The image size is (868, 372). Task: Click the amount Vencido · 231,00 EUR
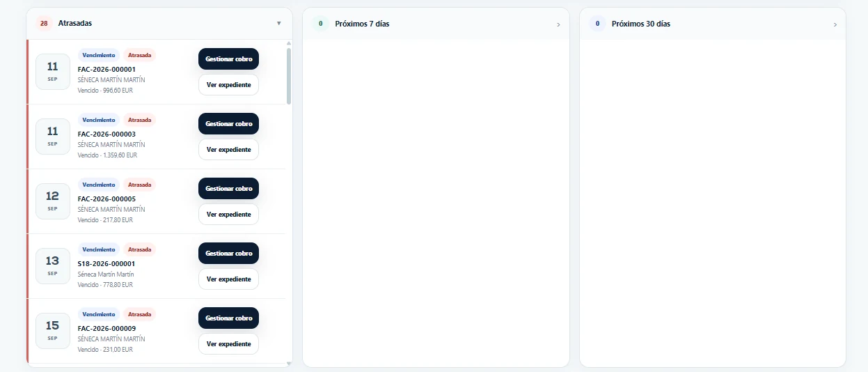click(105, 350)
